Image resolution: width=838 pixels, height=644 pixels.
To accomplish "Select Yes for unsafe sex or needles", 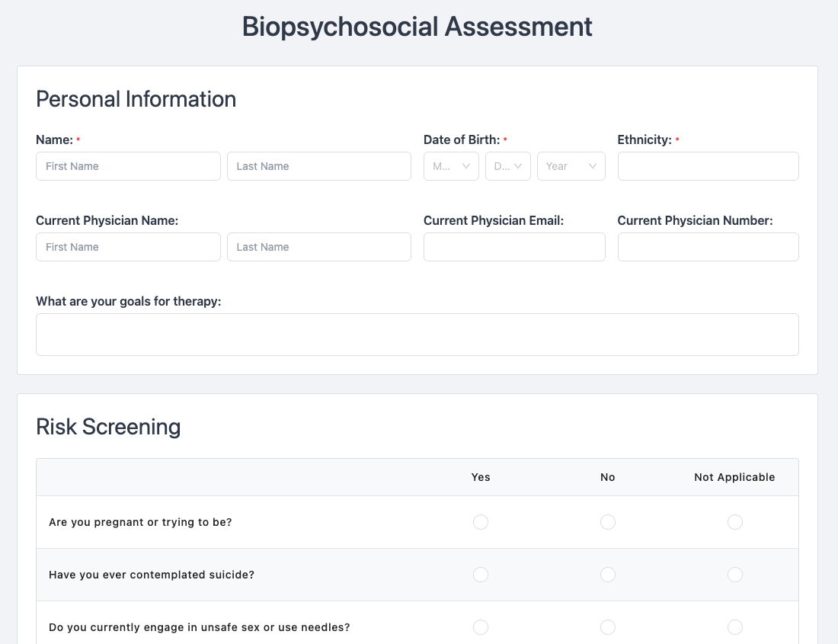I will point(481,627).
